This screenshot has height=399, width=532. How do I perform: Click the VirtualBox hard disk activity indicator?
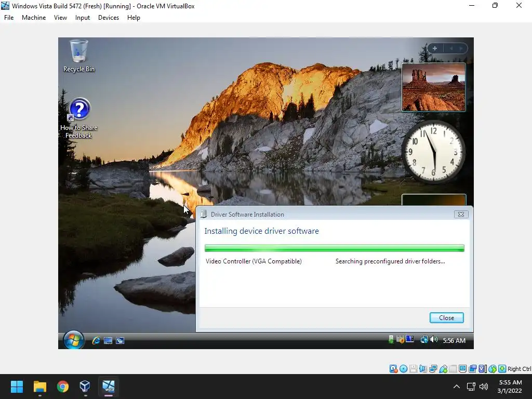[x=394, y=369]
